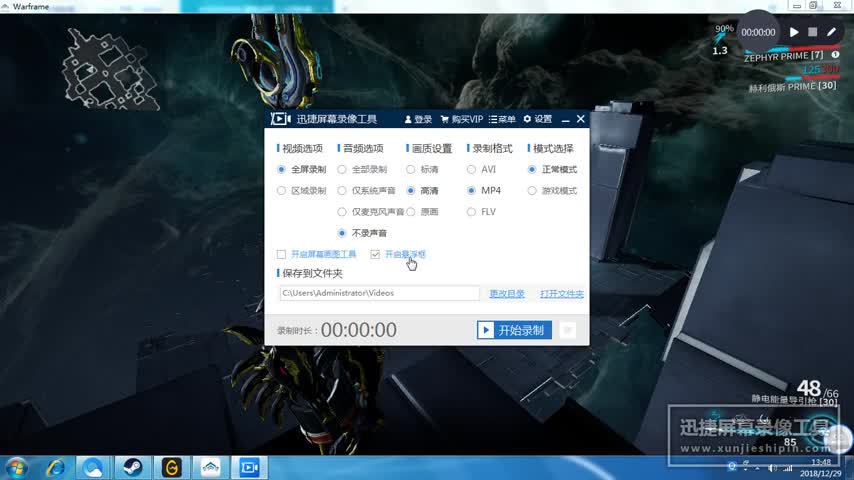This screenshot has height=480, width=854.
Task: Select 仅系统声音 audio option
Action: (x=367, y=191)
